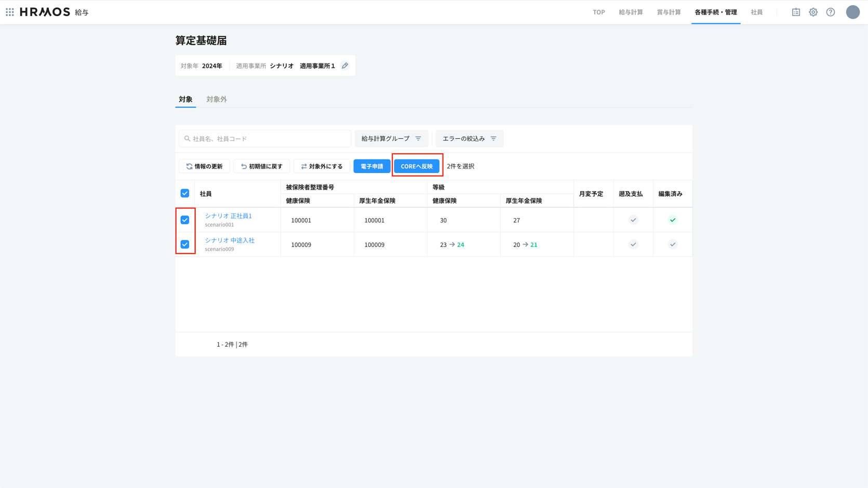
Task: Open the シナリオ 中途入社 employee link
Action: pos(230,240)
